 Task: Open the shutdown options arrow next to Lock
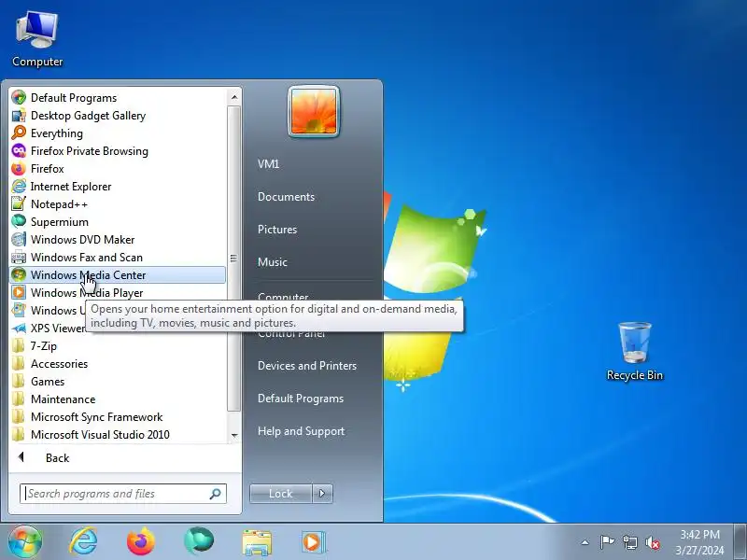point(322,494)
